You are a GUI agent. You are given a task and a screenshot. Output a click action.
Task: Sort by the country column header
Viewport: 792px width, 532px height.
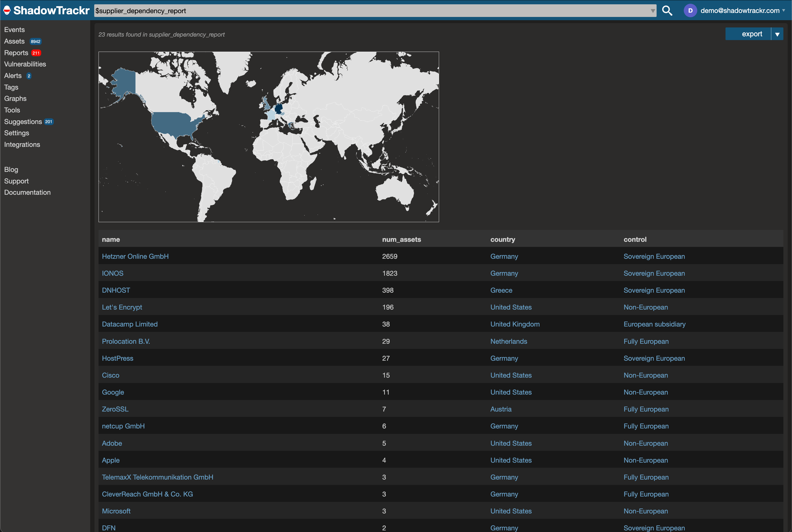503,240
